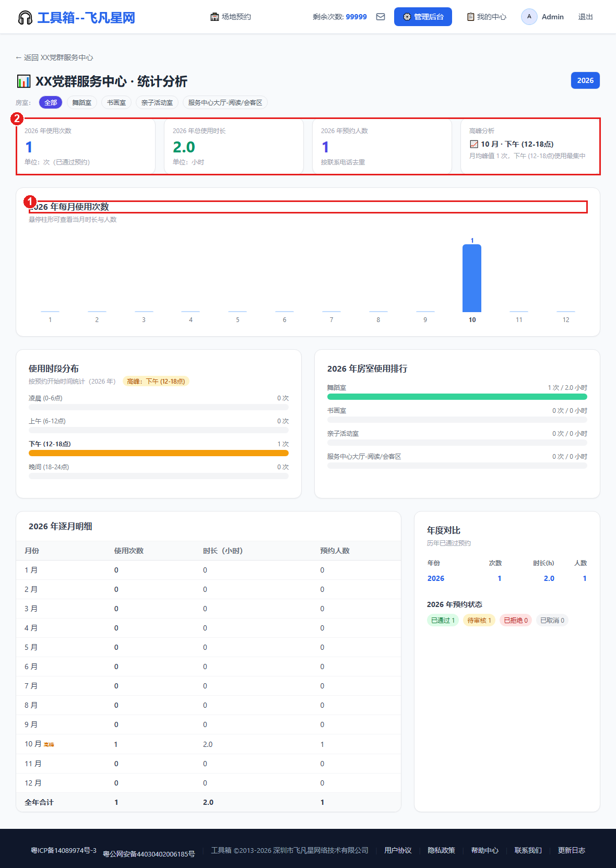Open 更新日志 in the footer
The height and width of the screenshot is (868, 616).
click(x=572, y=850)
